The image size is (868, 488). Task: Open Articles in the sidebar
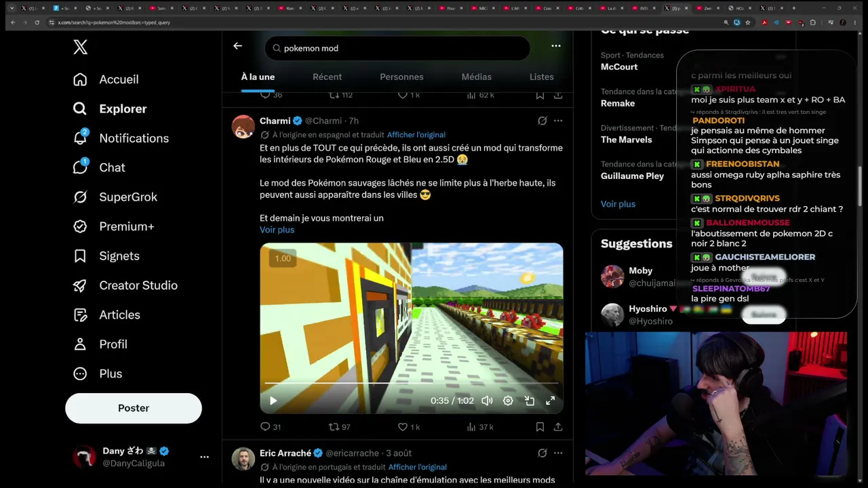pyautogui.click(x=106, y=314)
